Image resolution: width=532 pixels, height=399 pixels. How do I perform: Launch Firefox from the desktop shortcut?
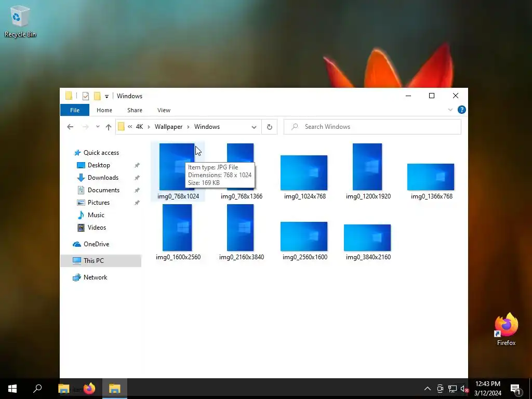pos(506,329)
